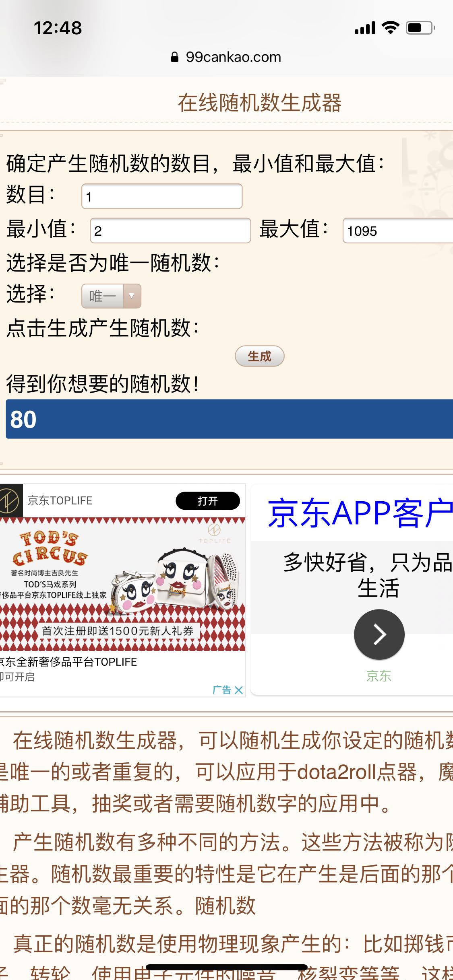The height and width of the screenshot is (980, 453).
Task: Click the 最大值 input showing 1095
Action: tap(398, 231)
